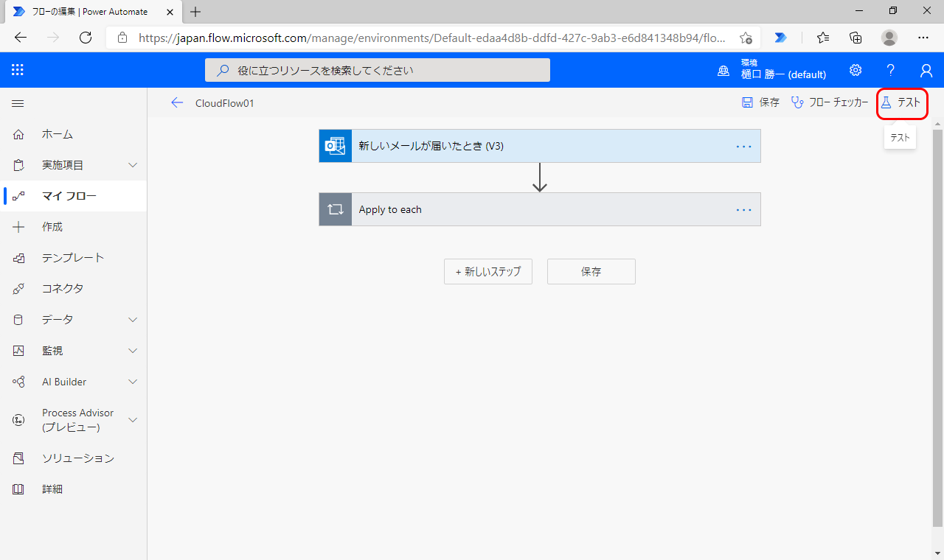This screenshot has width=944, height=560.
Task: Expand the 実施項目 chevron
Action: click(x=133, y=165)
